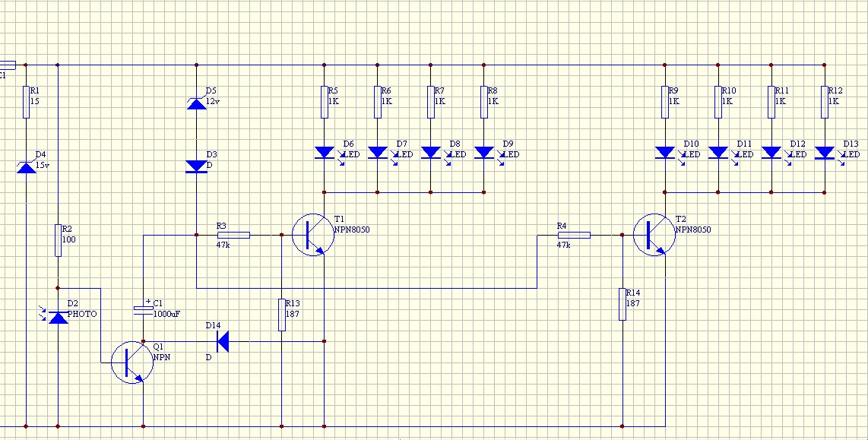This screenshot has width=868, height=440.
Task: Select the C1 1000uF capacitor symbol
Action: (144, 311)
